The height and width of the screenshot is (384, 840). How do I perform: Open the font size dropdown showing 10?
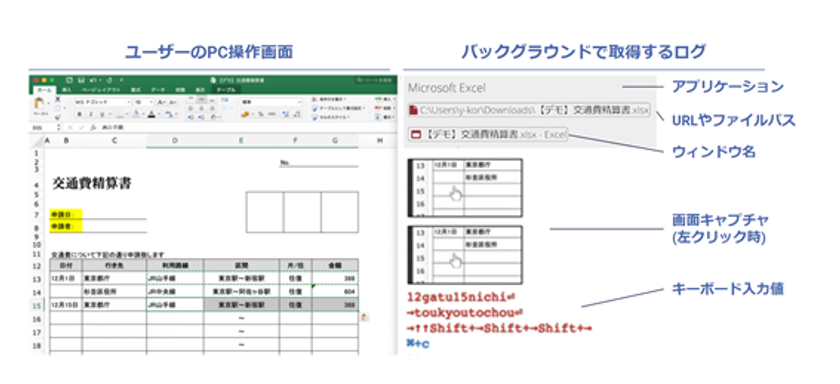[x=144, y=101]
